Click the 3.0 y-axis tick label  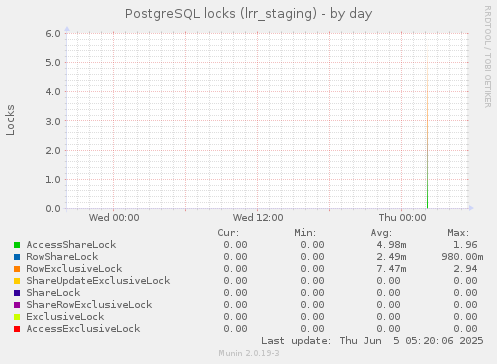click(53, 121)
